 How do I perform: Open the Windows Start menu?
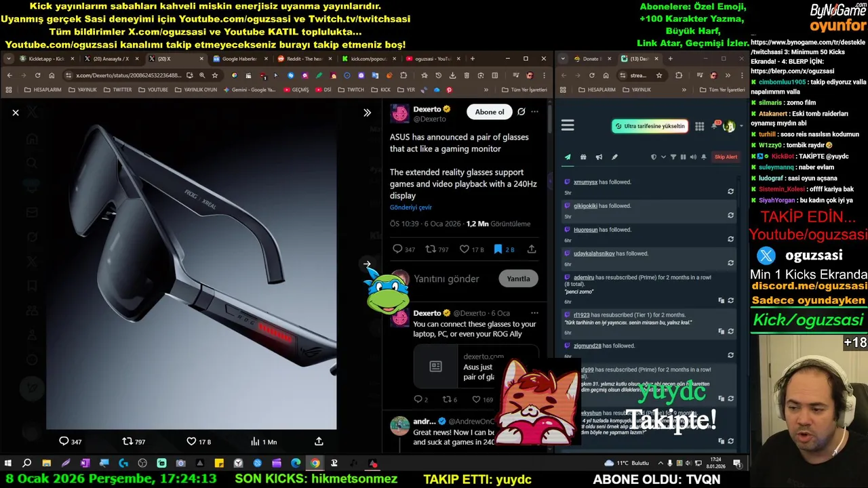click(8, 464)
